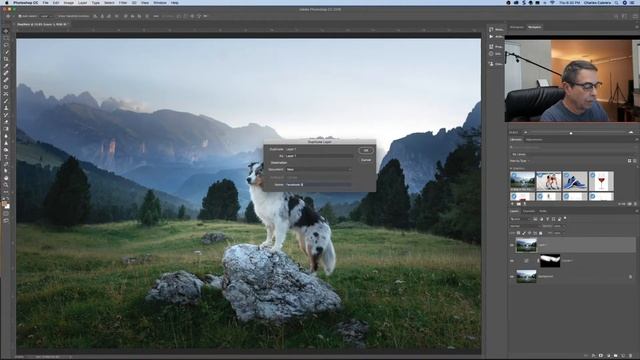Select the Crop tool

pyautogui.click(x=6, y=59)
